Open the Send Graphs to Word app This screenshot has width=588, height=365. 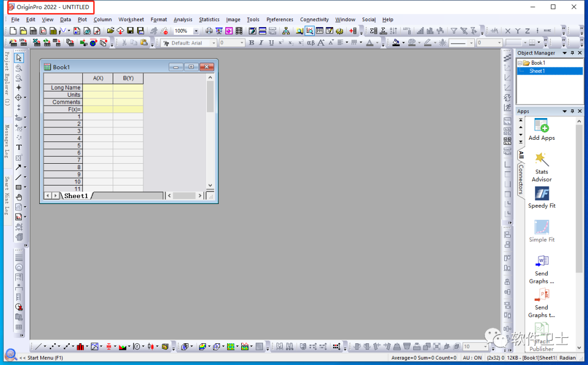pos(542,269)
